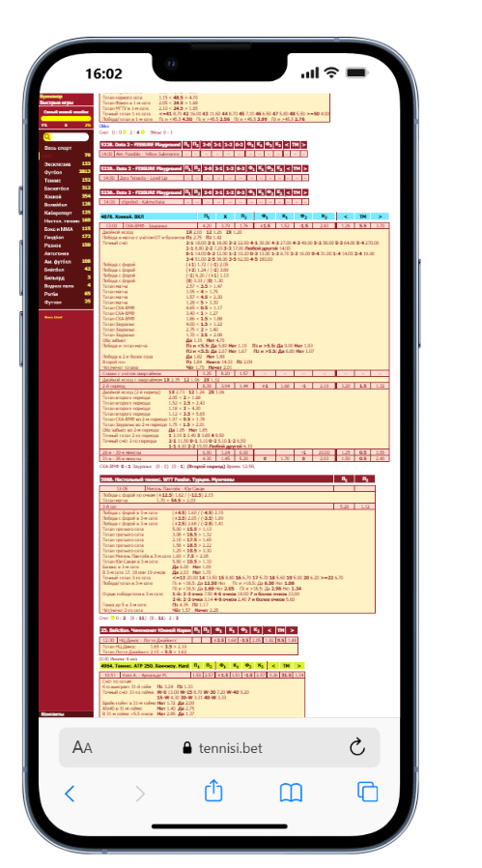Tap the Safari back arrow

(70, 794)
